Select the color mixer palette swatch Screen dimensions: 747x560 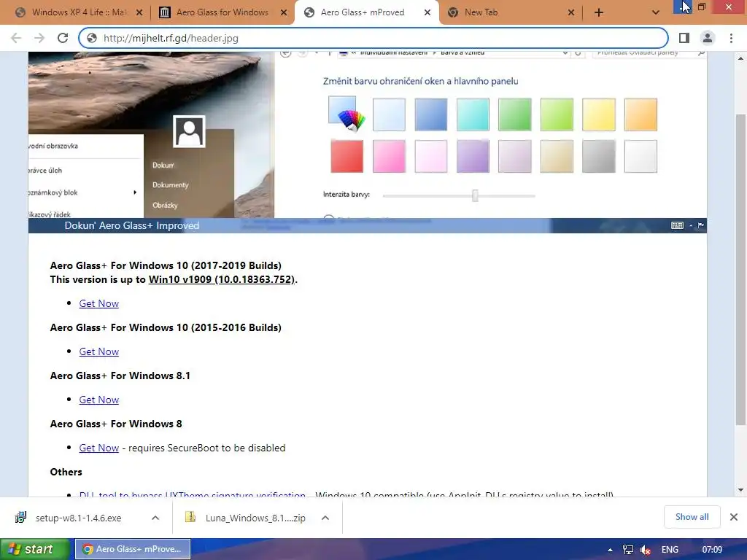coord(347,113)
